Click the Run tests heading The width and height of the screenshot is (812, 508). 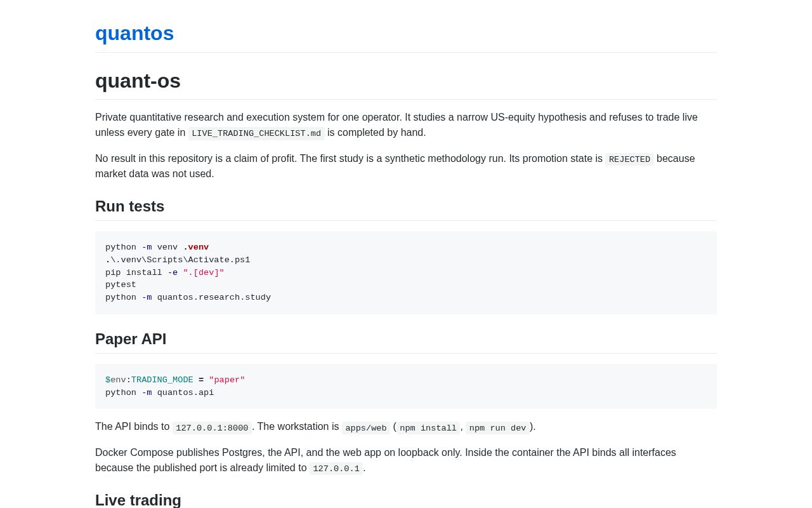[129, 206]
